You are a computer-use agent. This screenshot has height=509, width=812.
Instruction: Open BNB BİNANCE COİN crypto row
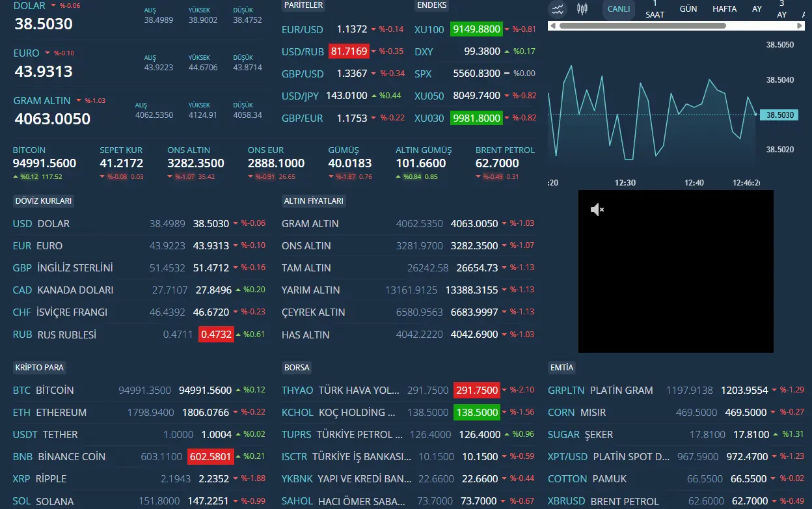[139, 456]
